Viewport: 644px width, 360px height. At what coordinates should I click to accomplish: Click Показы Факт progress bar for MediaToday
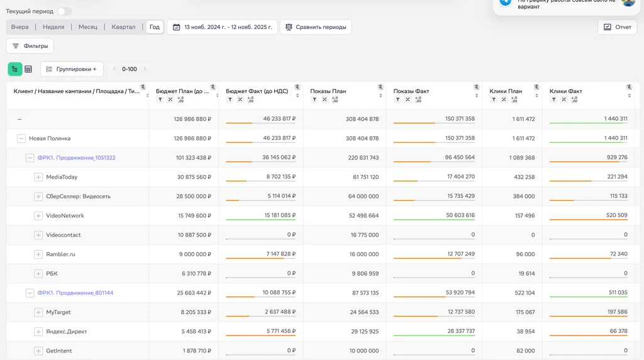point(434,181)
